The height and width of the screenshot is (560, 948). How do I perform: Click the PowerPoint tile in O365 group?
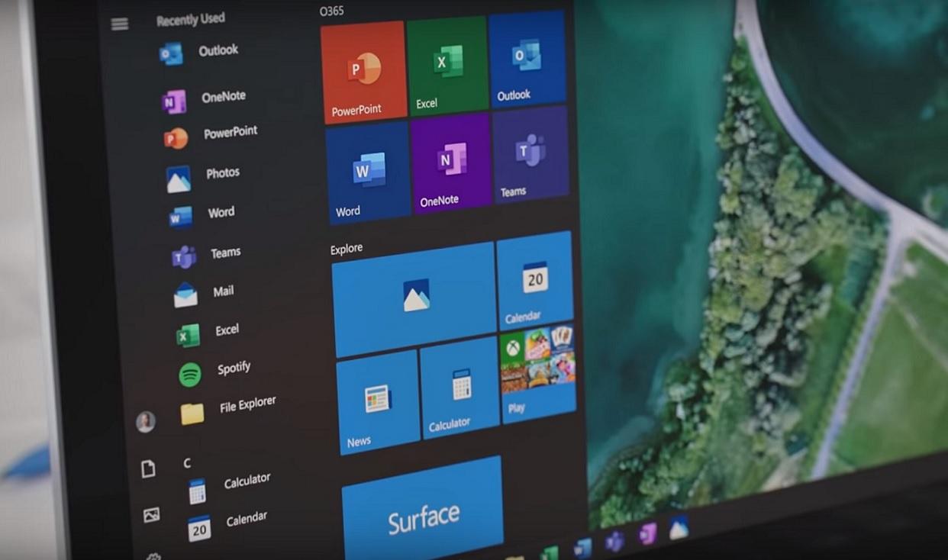tap(364, 72)
